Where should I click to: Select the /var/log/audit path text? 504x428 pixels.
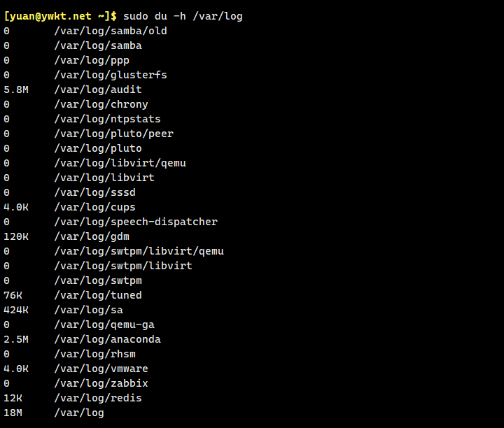pyautogui.click(x=98, y=90)
